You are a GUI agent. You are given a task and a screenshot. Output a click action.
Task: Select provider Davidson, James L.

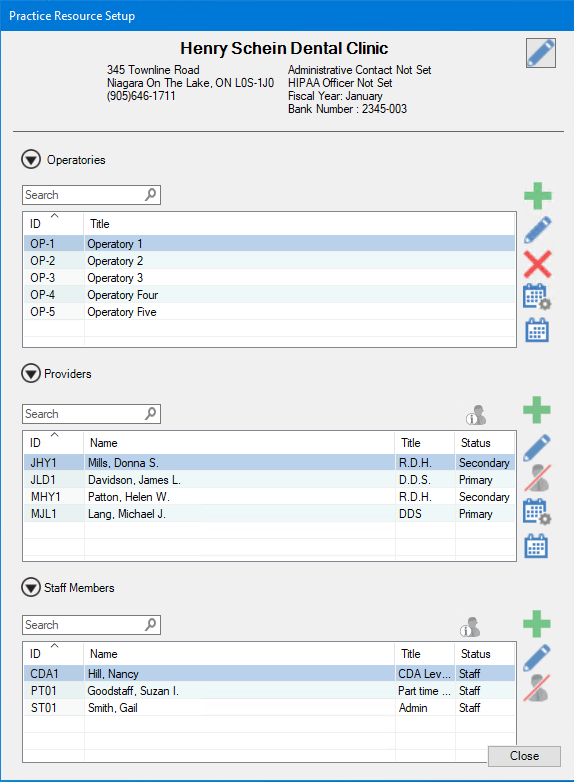pos(269,480)
